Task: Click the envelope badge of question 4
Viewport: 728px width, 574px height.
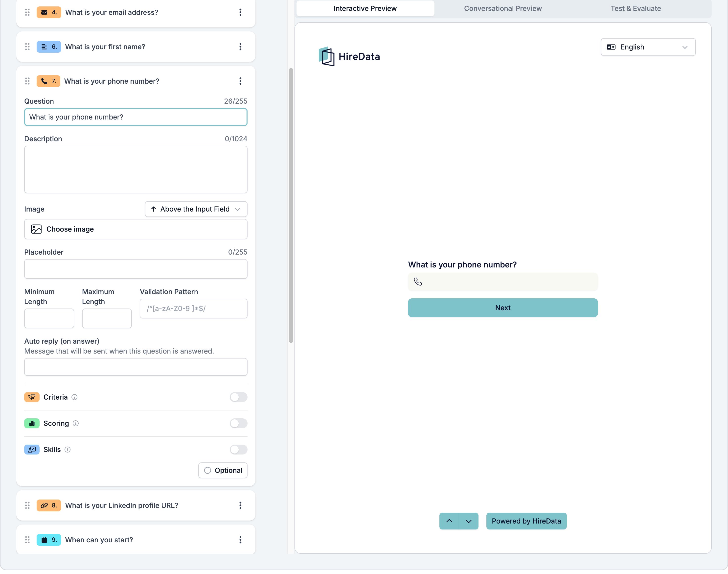Action: 49,12
